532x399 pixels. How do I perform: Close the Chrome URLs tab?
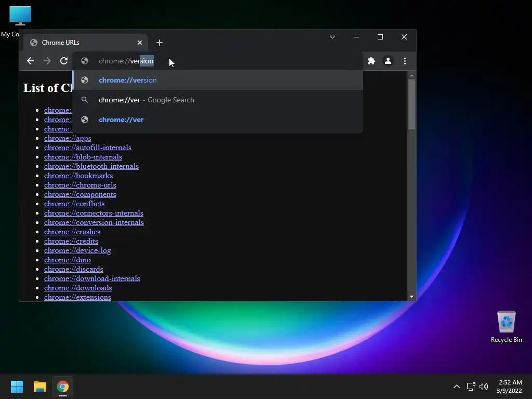click(140, 43)
